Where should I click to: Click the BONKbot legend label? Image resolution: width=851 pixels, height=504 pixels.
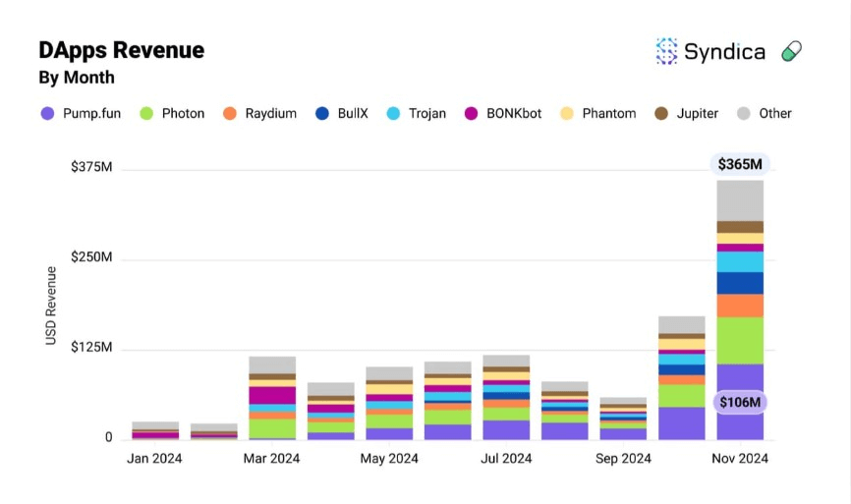[513, 113]
